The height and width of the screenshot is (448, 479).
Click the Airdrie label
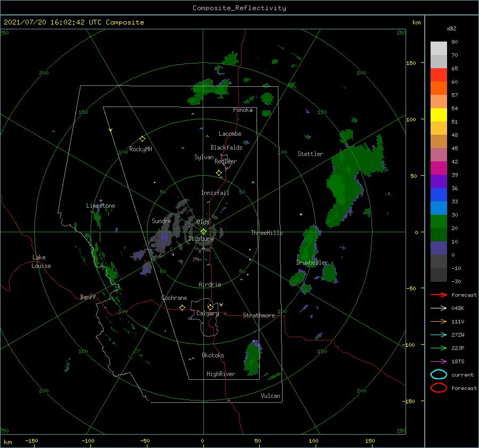(x=210, y=284)
